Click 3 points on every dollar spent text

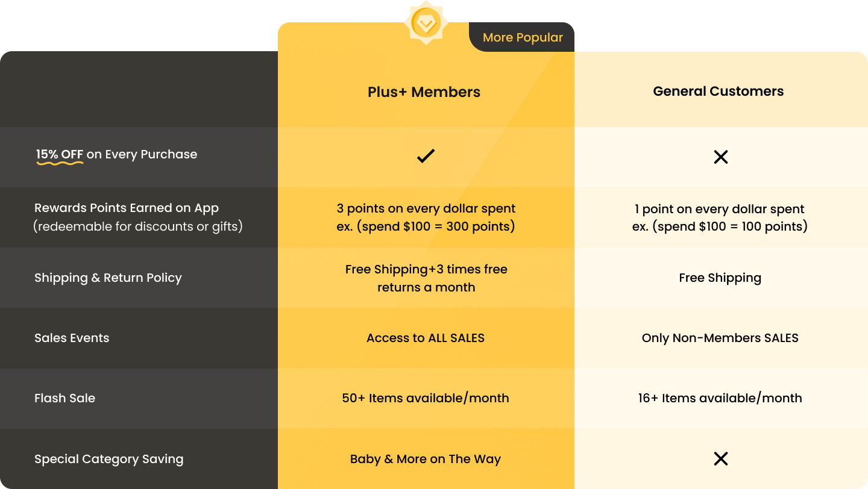(x=426, y=209)
